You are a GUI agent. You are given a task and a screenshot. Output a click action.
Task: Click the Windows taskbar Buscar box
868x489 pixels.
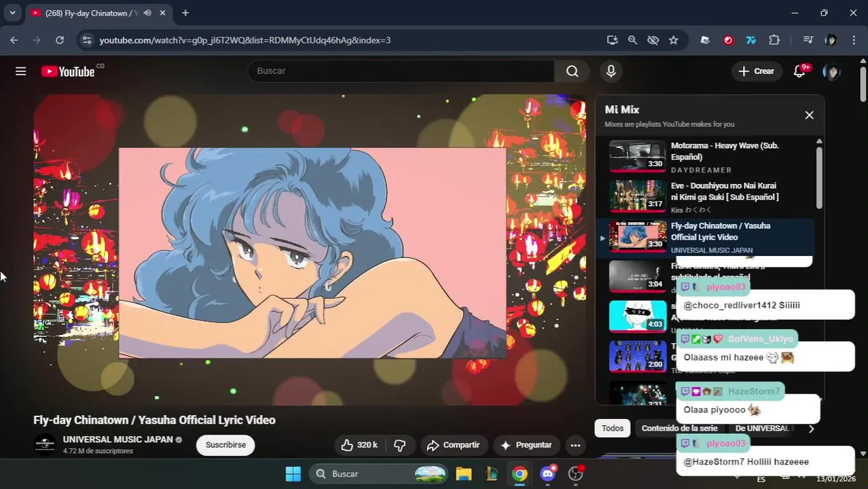pyautogui.click(x=380, y=473)
